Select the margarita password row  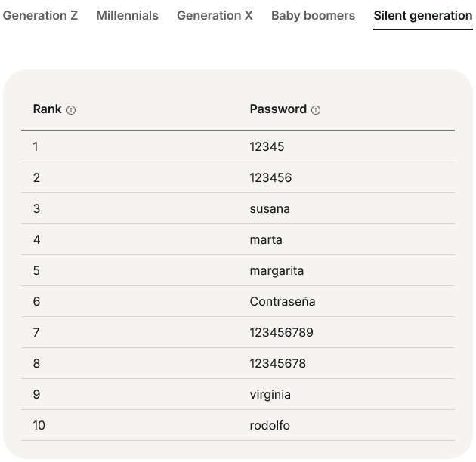(x=277, y=270)
